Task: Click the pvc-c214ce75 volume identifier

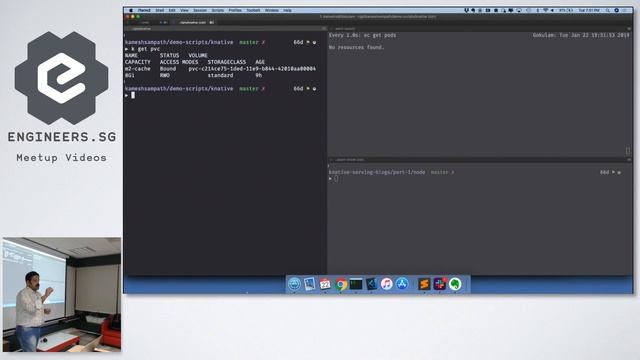Action: coord(252,69)
